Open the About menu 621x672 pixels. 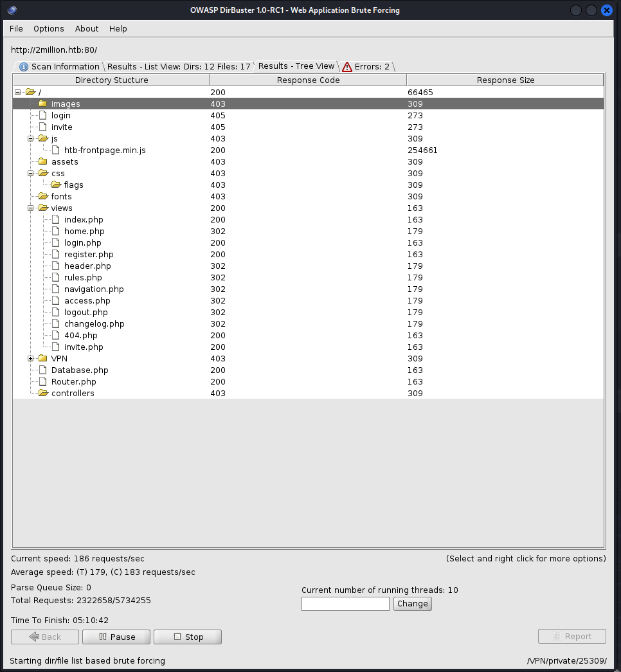click(x=87, y=29)
